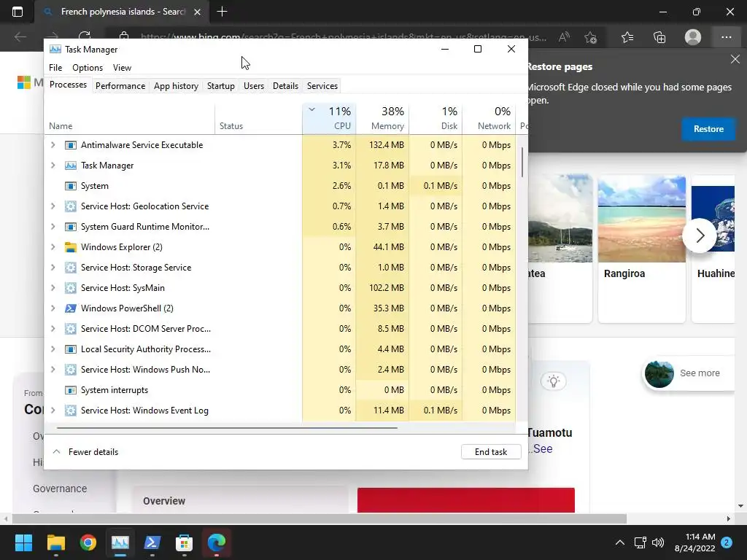Expand Service Host: Geolocation Service
This screenshot has width=747, height=560.
53,206
